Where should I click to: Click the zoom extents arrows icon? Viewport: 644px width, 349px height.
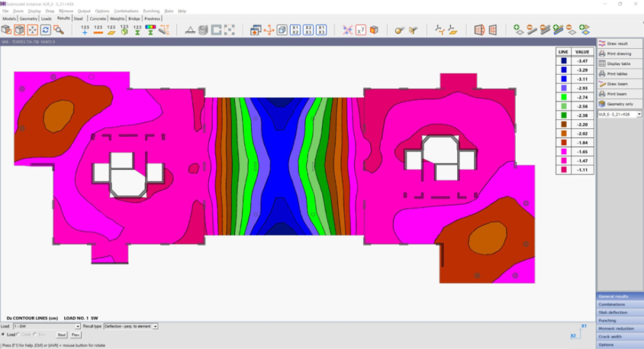33,30
